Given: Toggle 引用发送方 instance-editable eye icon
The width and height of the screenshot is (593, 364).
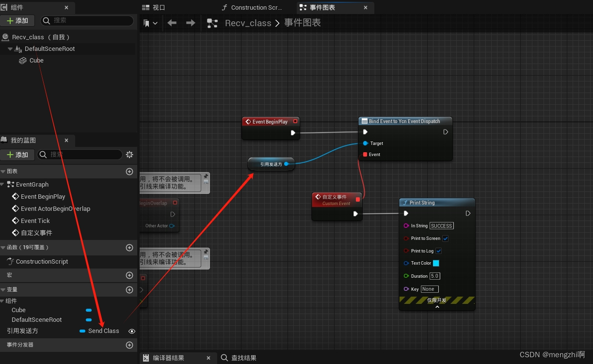Looking at the screenshot, I should click(x=131, y=332).
